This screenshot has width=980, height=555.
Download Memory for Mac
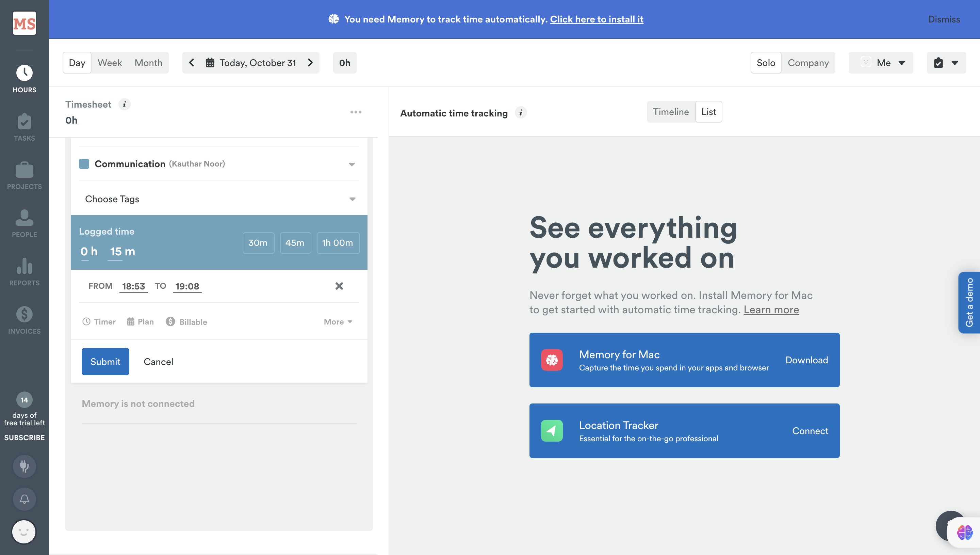pyautogui.click(x=806, y=360)
